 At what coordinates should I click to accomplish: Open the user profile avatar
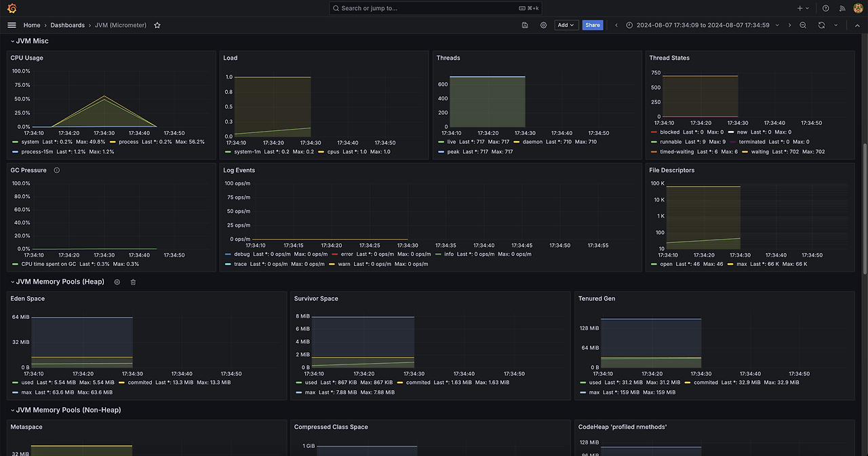859,8
